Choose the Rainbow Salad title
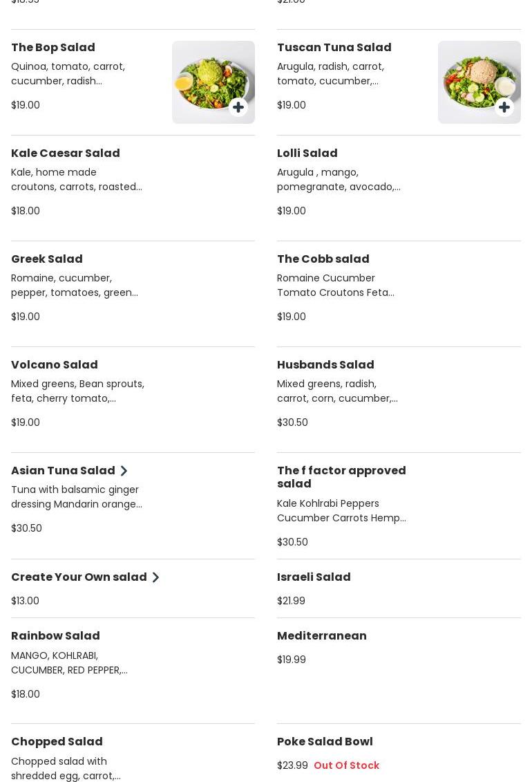532x782 pixels. [x=55, y=635]
